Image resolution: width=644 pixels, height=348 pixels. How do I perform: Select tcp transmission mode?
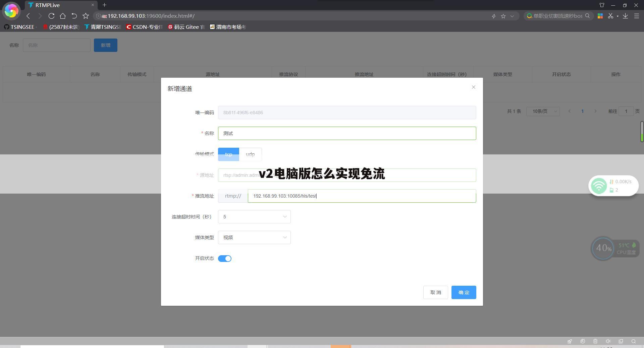click(x=228, y=154)
